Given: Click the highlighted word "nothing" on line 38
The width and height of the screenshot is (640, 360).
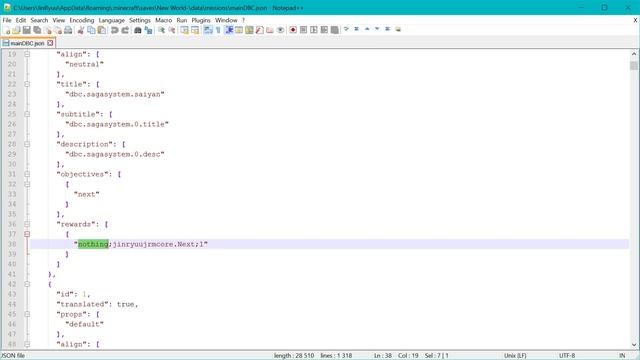Looking at the screenshot, I should click(93, 244).
